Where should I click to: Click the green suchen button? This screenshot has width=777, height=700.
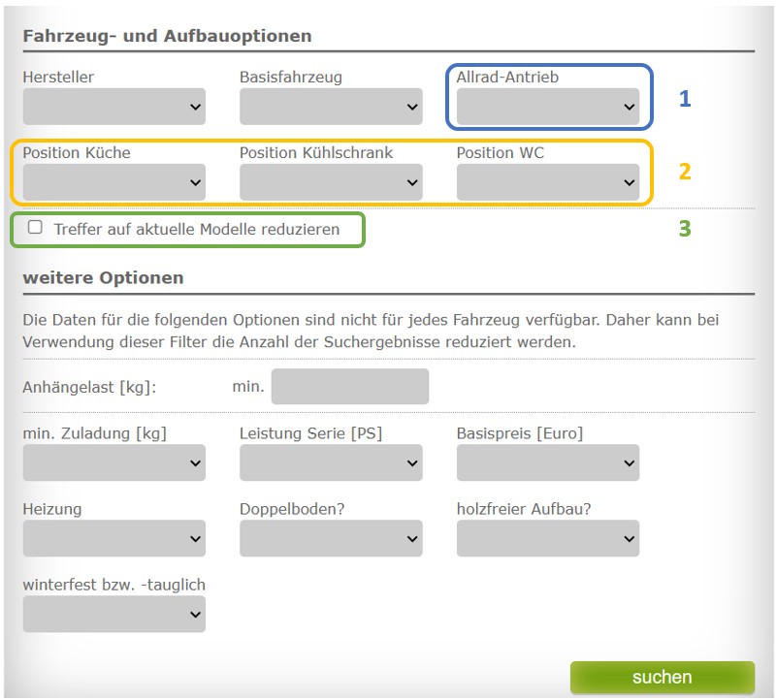coord(663,677)
